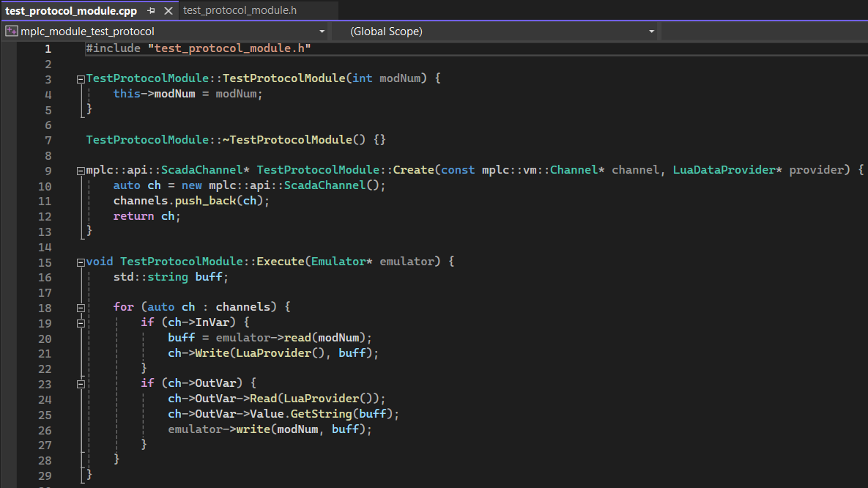868x488 pixels.
Task: Click 'return ch;' statement
Action: [146, 216]
